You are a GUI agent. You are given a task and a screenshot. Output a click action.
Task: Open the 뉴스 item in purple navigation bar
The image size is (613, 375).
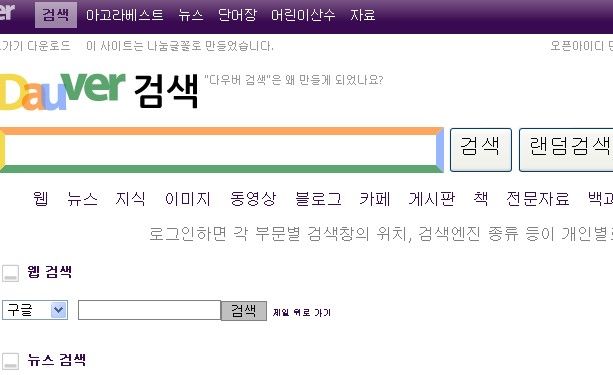191,15
